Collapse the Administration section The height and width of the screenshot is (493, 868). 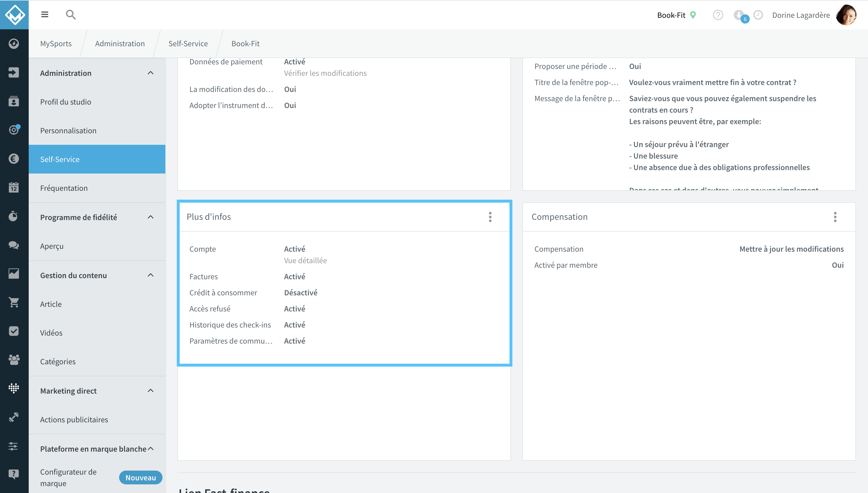tap(150, 73)
